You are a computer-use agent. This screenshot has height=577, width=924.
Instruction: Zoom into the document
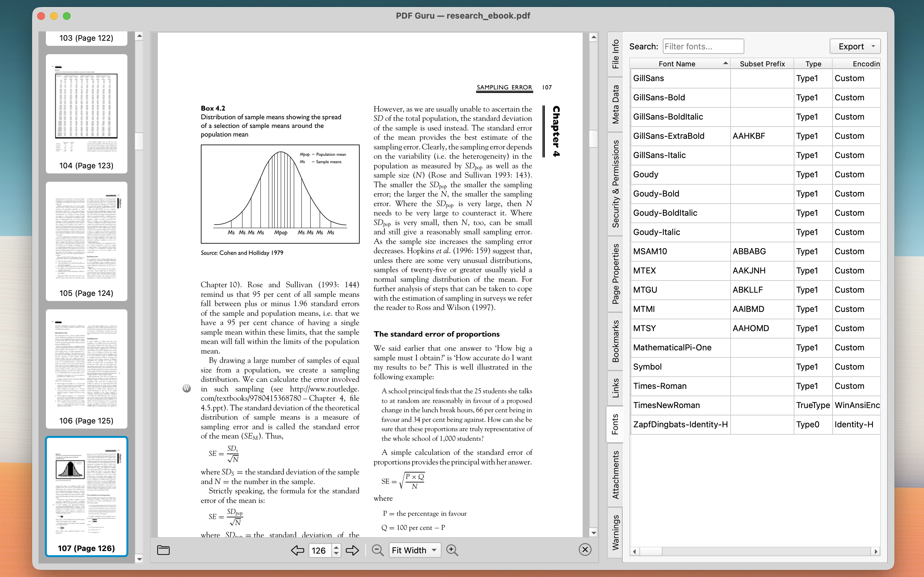pos(452,550)
